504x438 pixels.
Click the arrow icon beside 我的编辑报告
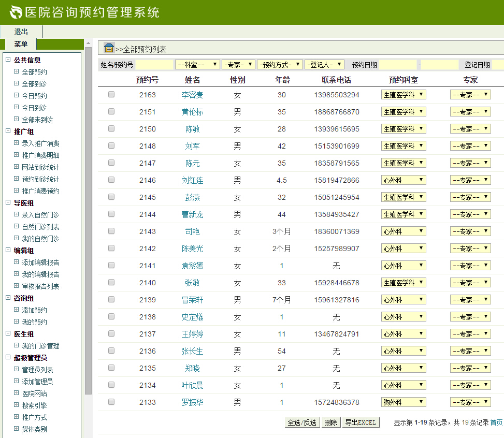(17, 274)
